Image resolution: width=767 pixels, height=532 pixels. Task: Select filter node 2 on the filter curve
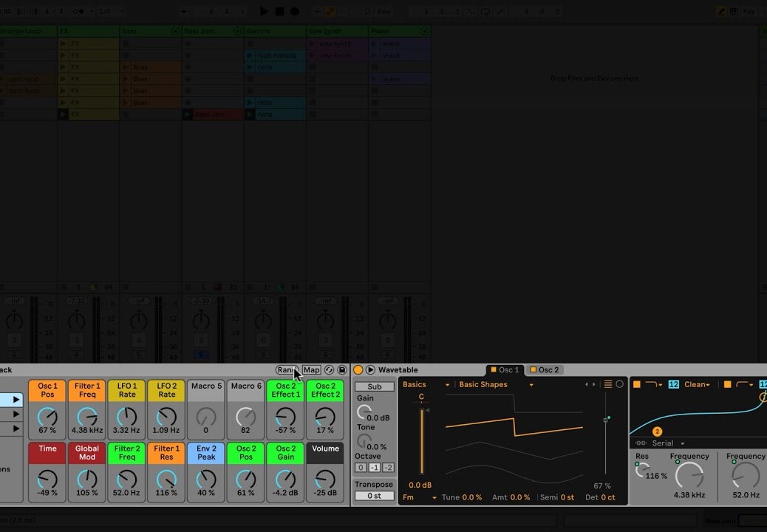coord(657,432)
